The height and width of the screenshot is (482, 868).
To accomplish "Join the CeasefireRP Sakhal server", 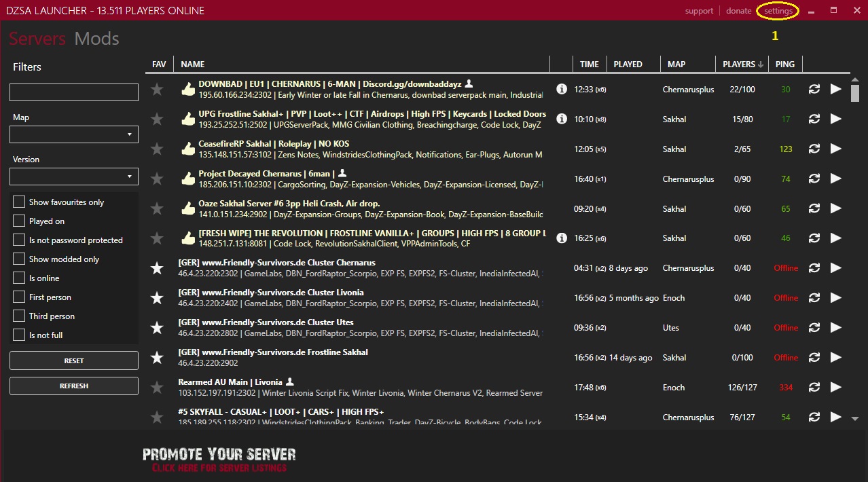I will (x=836, y=149).
